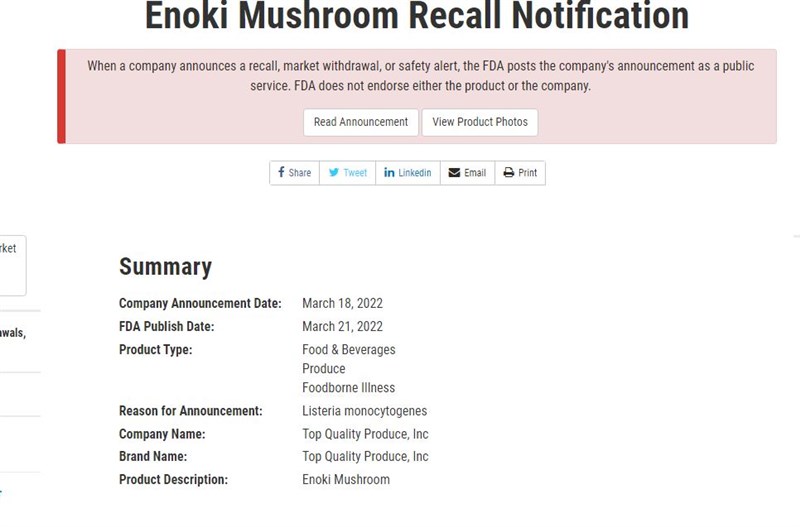Click the Enoki Mushroom Recall Notification title
800x527 pixels.
(x=416, y=16)
